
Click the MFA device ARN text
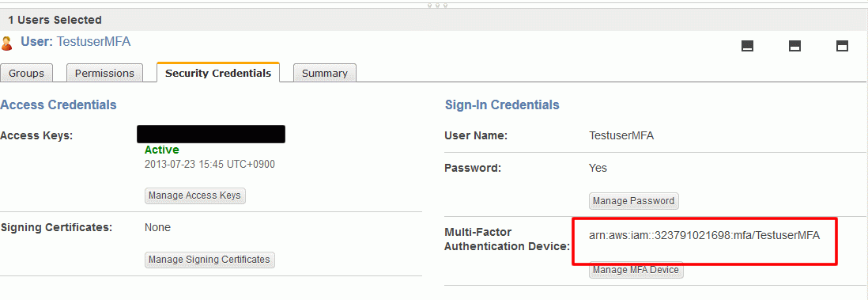pyautogui.click(x=704, y=236)
